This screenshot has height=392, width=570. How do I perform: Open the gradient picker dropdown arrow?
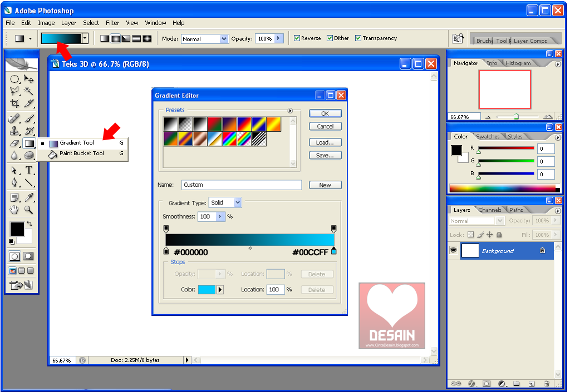tap(85, 38)
